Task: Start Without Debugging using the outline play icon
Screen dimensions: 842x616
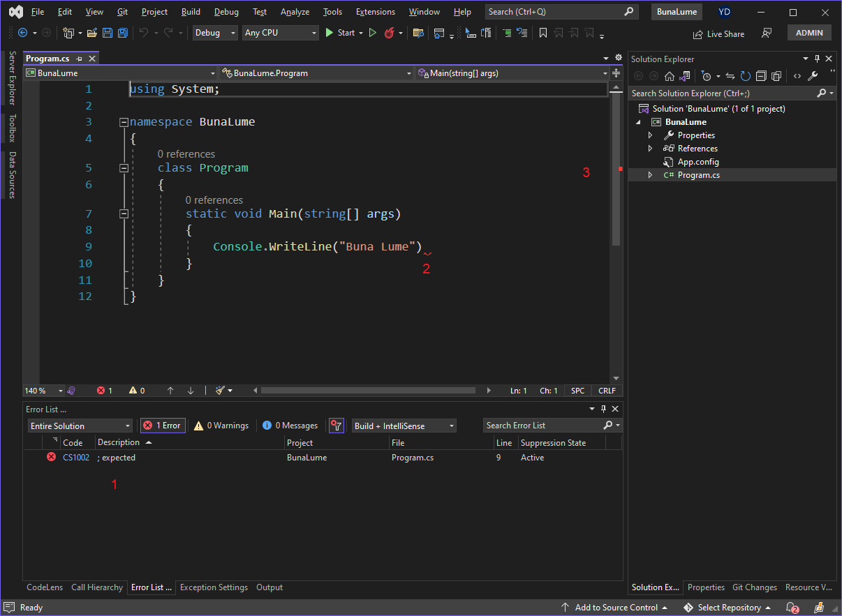Action: 373,33
